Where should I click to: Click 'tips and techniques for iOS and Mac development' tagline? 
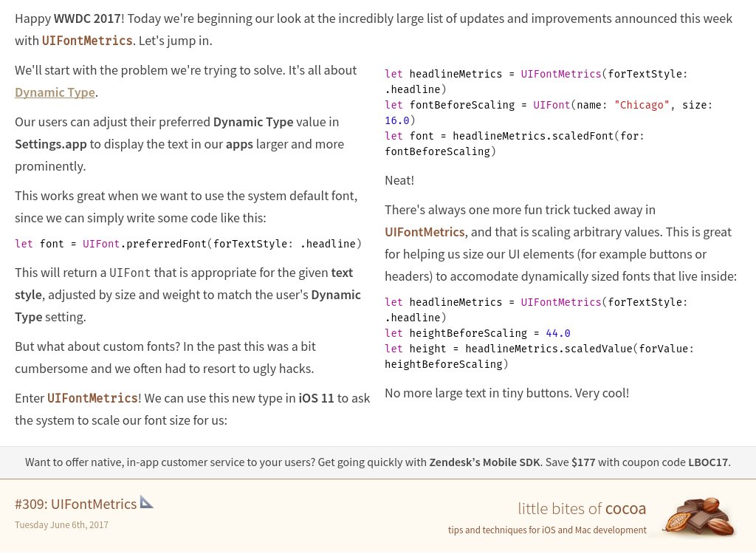tap(547, 530)
